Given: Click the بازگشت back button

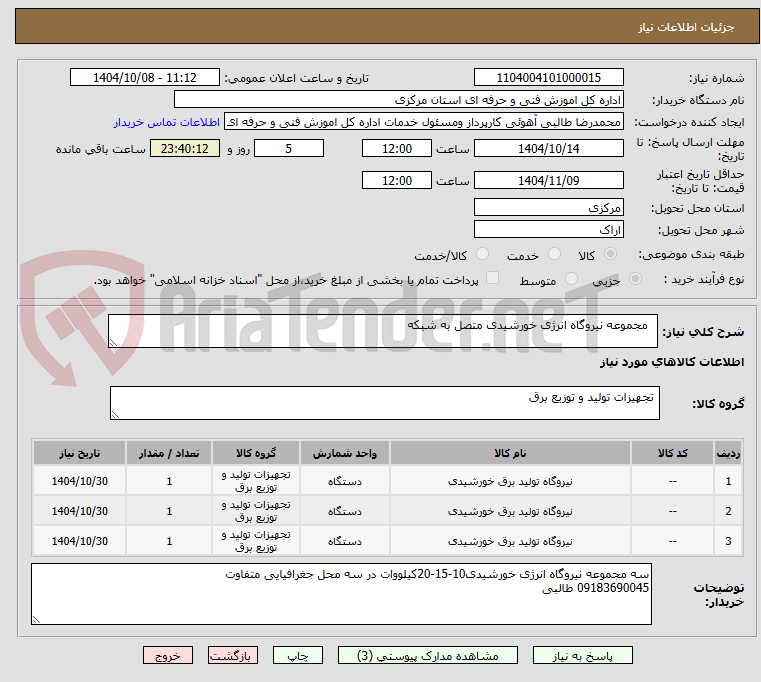Looking at the screenshot, I should pyautogui.click(x=232, y=655).
